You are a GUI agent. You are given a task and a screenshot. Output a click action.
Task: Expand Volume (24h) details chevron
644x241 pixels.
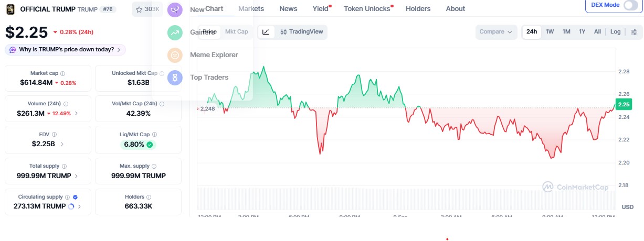(x=76, y=113)
